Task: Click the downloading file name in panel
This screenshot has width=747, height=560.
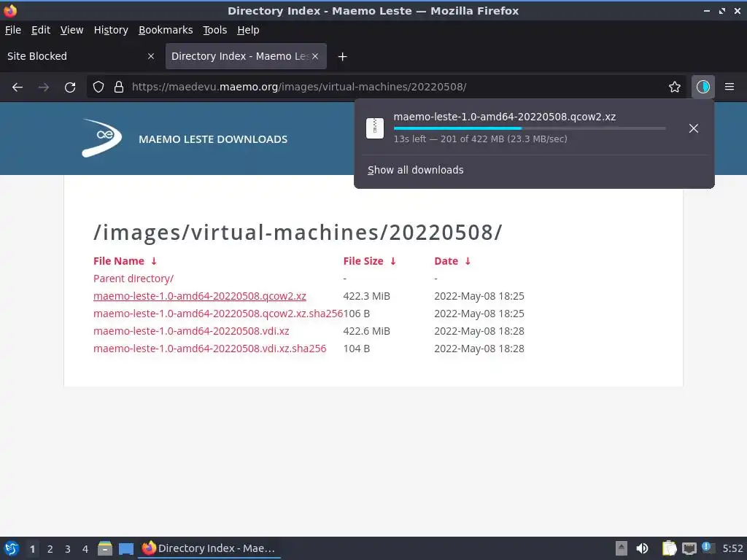Action: point(505,117)
